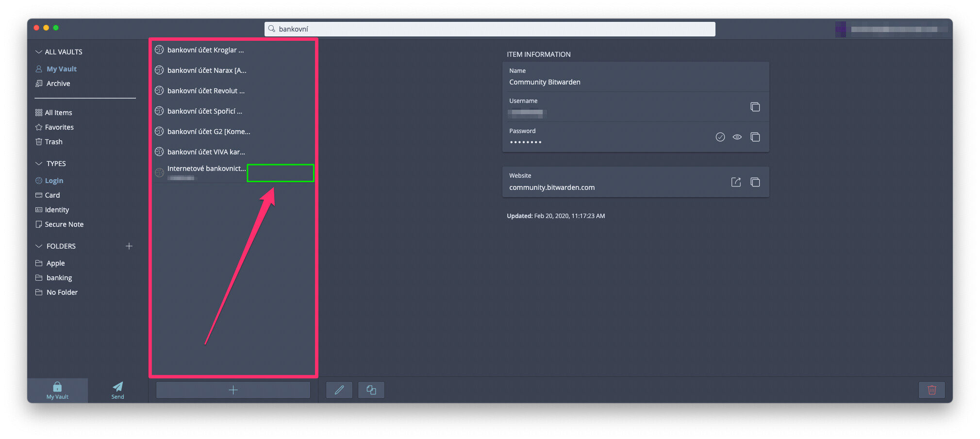980x439 pixels.
Task: Click the search magnifier icon
Action: (272, 29)
